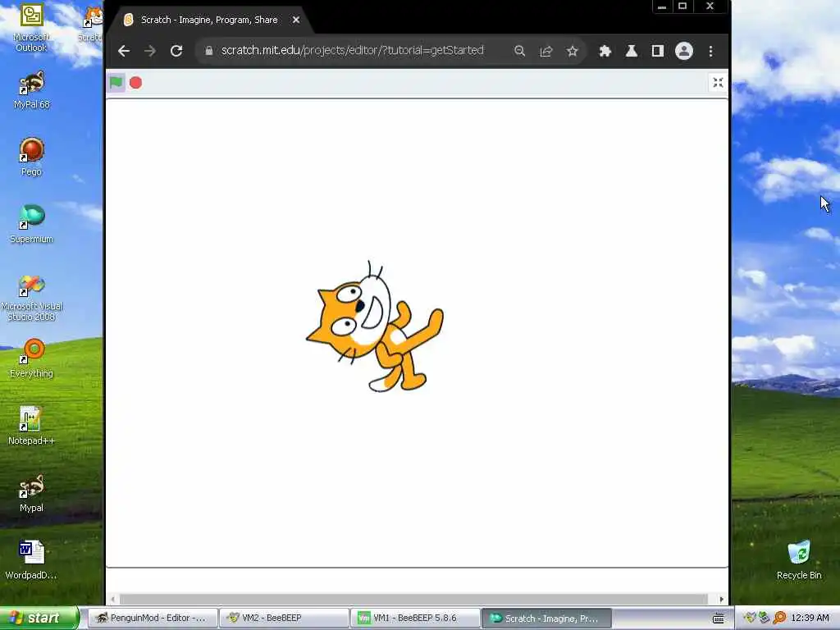
Task: Open the zoom magnifier in address bar
Action: (x=519, y=51)
